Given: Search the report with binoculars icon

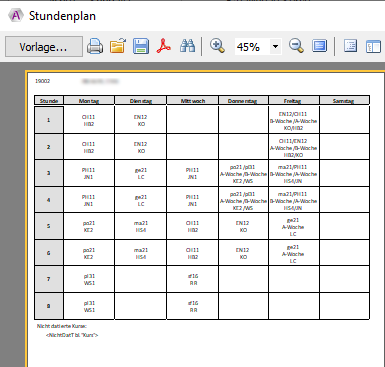Looking at the screenshot, I should tap(187, 46).
